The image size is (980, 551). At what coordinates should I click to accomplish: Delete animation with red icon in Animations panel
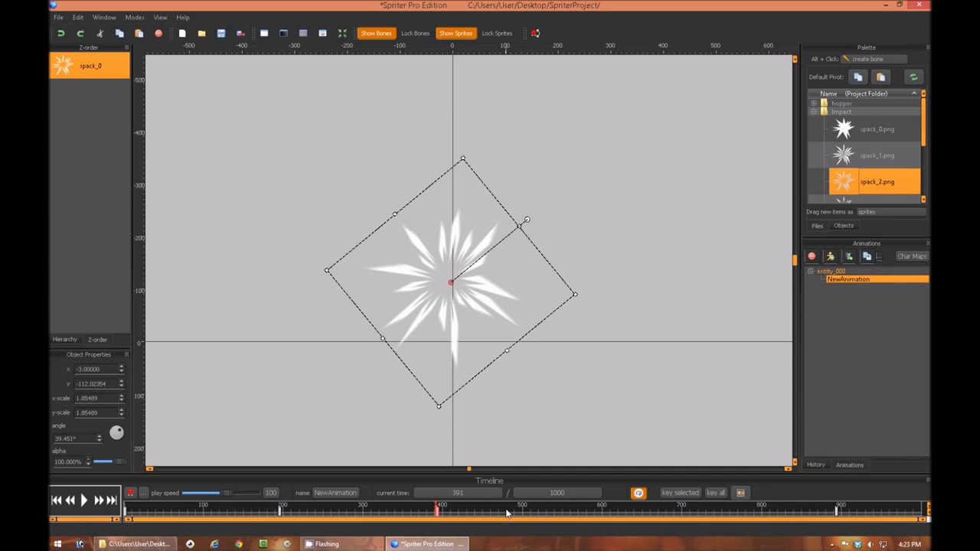812,256
